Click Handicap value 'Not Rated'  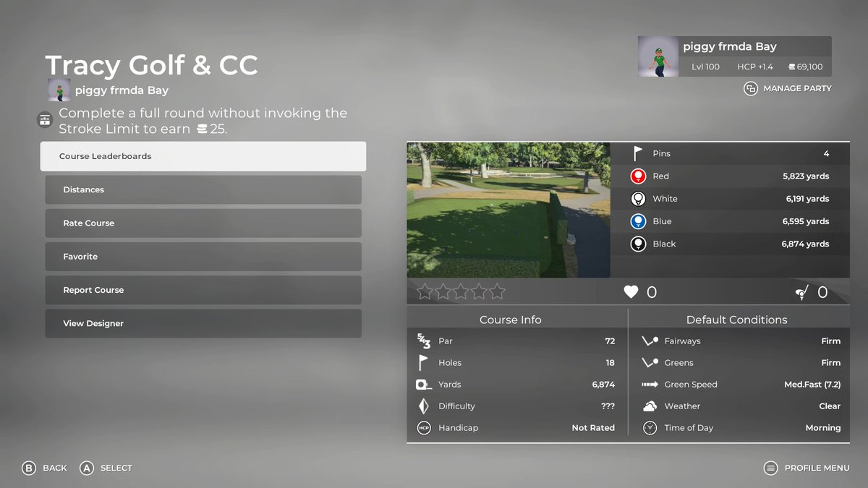pos(593,428)
